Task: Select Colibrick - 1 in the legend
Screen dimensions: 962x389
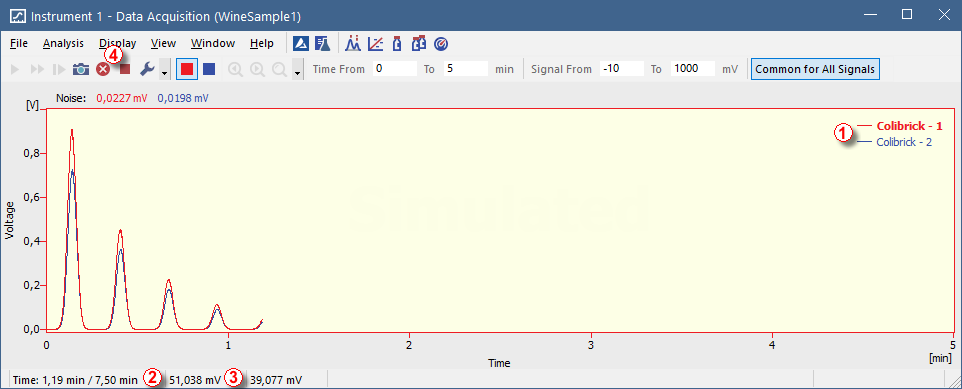Action: 909,126
